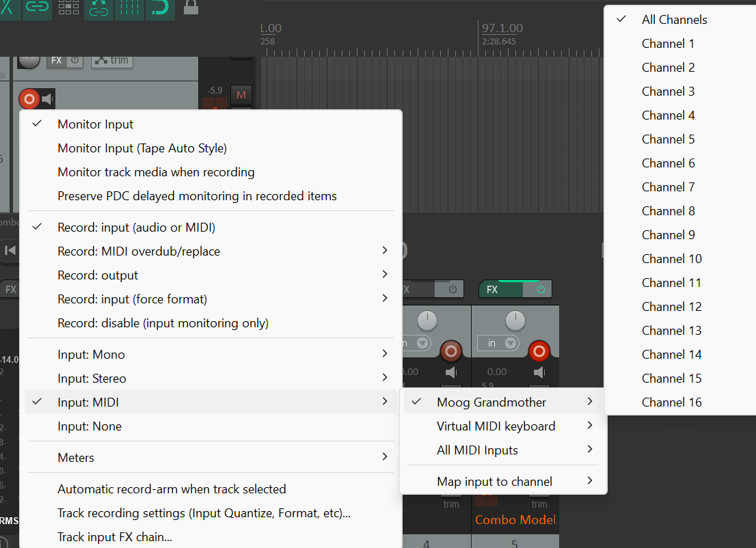Open Track input FX chain...
756x548 pixels.
click(211, 537)
